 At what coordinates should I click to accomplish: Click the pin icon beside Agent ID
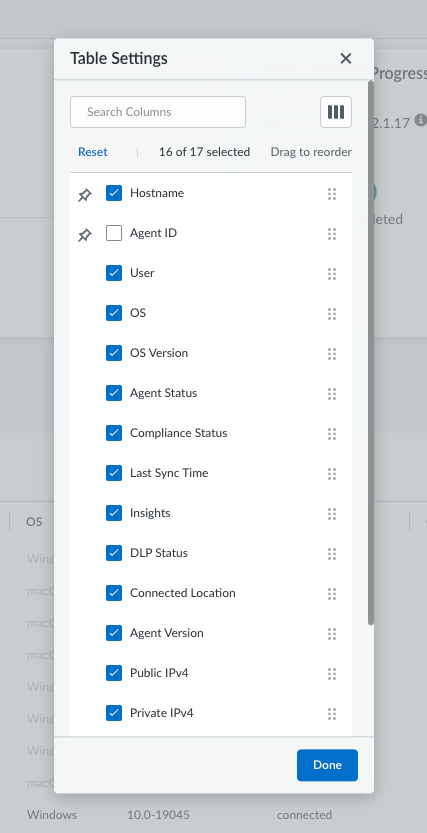pos(84,235)
